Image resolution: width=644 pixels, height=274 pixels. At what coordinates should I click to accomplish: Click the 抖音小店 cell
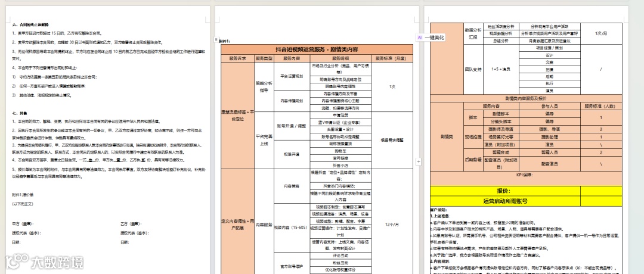[340, 166]
